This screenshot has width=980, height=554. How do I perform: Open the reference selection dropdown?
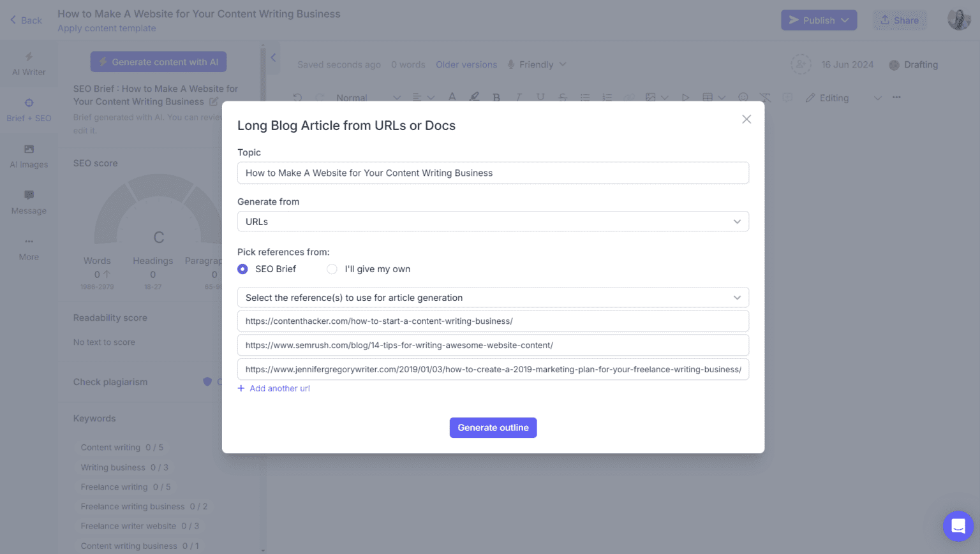click(x=493, y=297)
